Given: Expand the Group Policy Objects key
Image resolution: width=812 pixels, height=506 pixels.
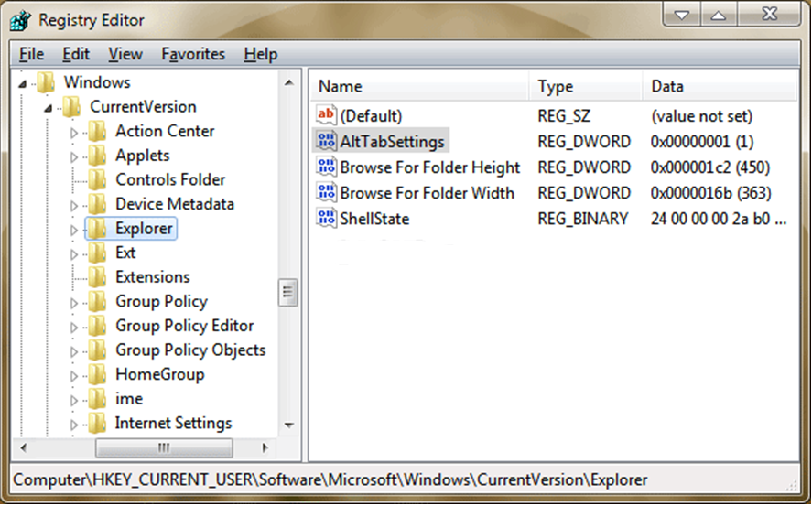Looking at the screenshot, I should [x=74, y=351].
